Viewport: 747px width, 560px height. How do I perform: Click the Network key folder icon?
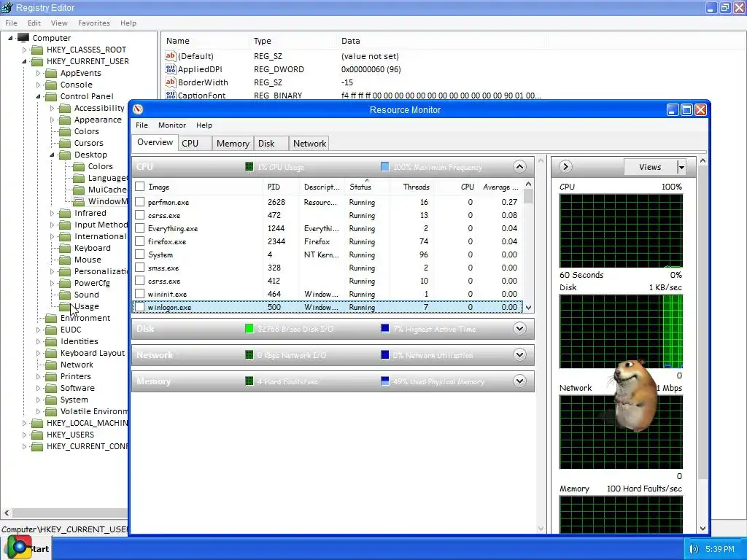(x=51, y=365)
